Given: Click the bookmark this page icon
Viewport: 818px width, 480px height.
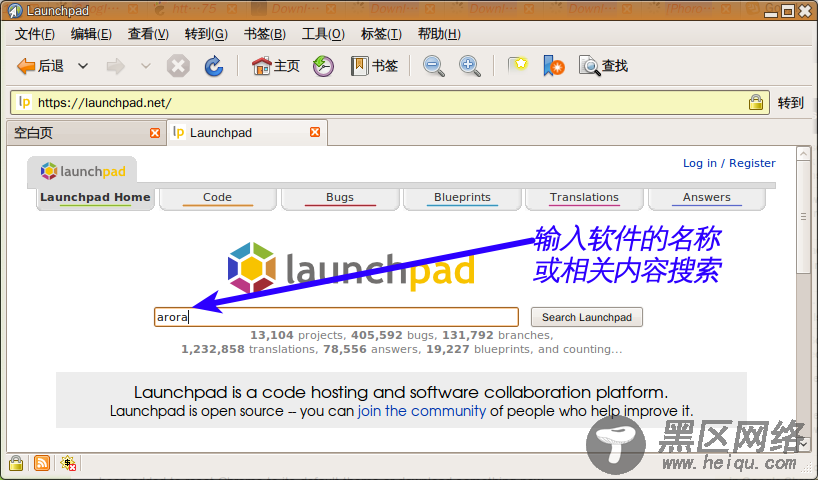Looking at the screenshot, I should coord(554,66).
